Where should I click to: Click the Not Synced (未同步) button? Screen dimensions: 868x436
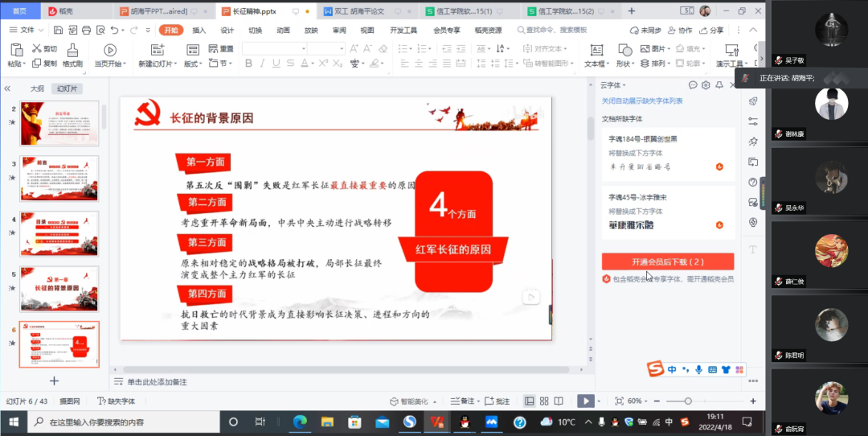point(645,31)
